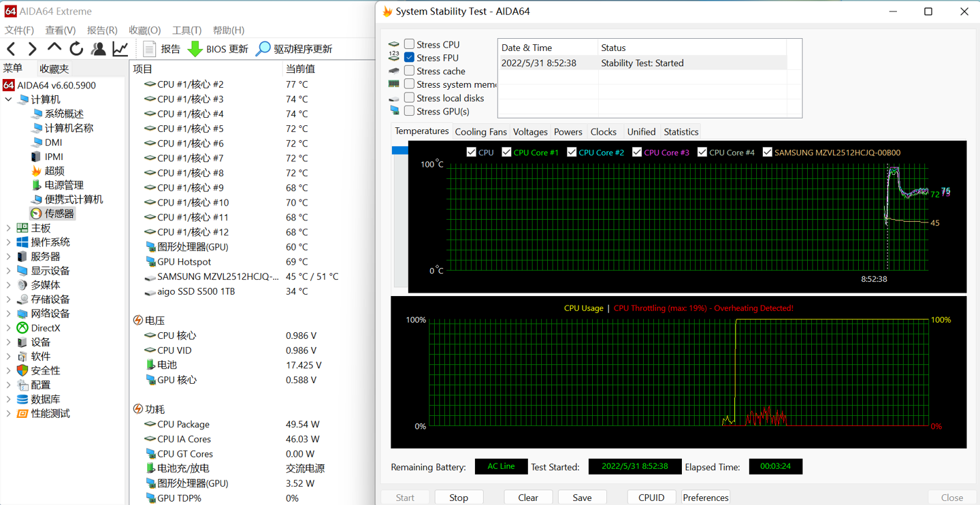The height and width of the screenshot is (505, 980).
Task: Open 查看(V) menu
Action: (x=61, y=30)
